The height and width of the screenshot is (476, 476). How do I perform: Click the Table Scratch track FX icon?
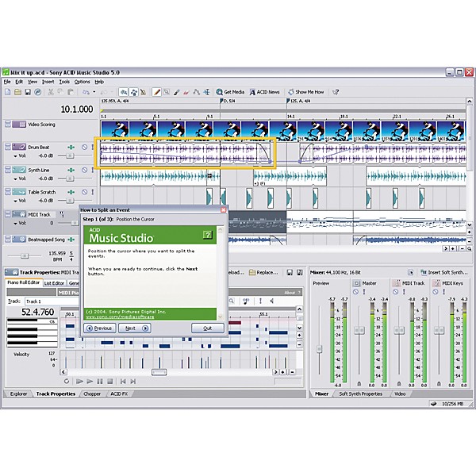(71, 192)
